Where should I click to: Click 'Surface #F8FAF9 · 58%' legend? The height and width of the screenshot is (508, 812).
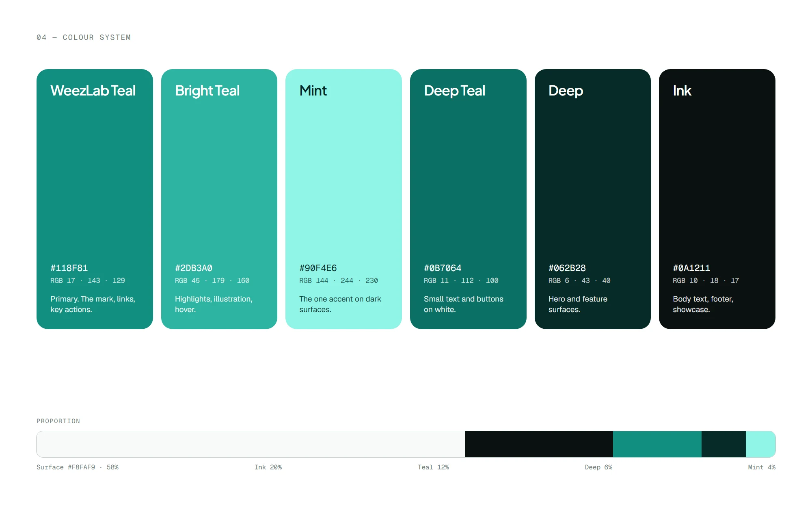pos(78,467)
